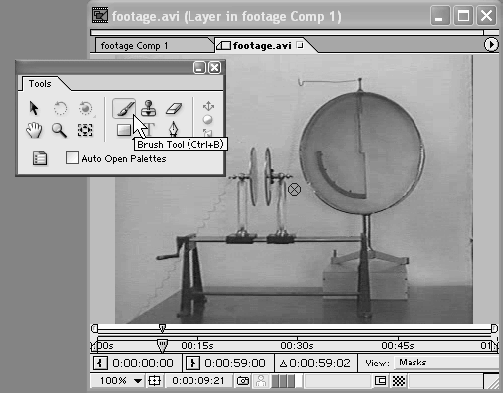Enable Auto Open Palettes checkbox
The width and height of the screenshot is (503, 393).
(72, 158)
